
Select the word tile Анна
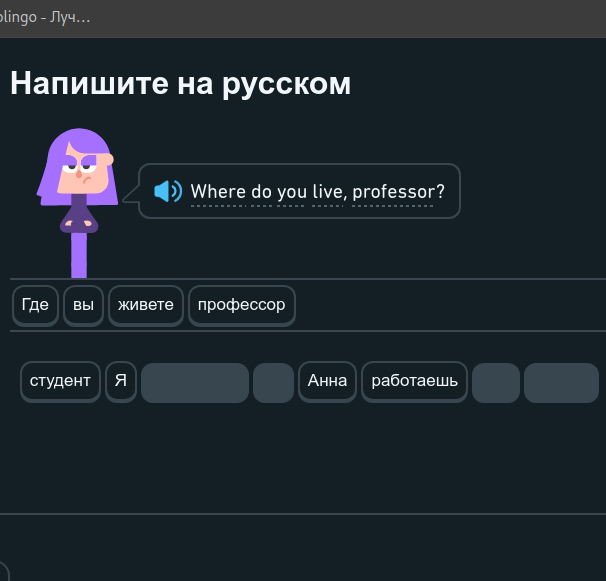pyautogui.click(x=327, y=382)
